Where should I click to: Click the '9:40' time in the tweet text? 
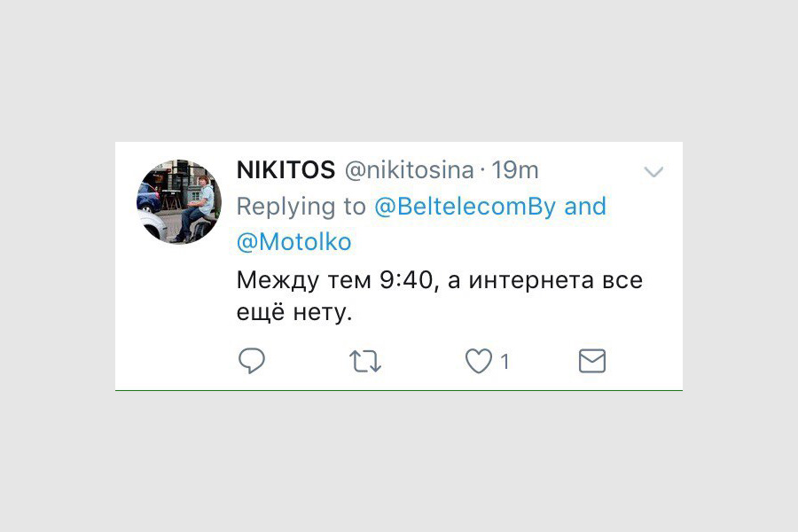tap(406, 280)
